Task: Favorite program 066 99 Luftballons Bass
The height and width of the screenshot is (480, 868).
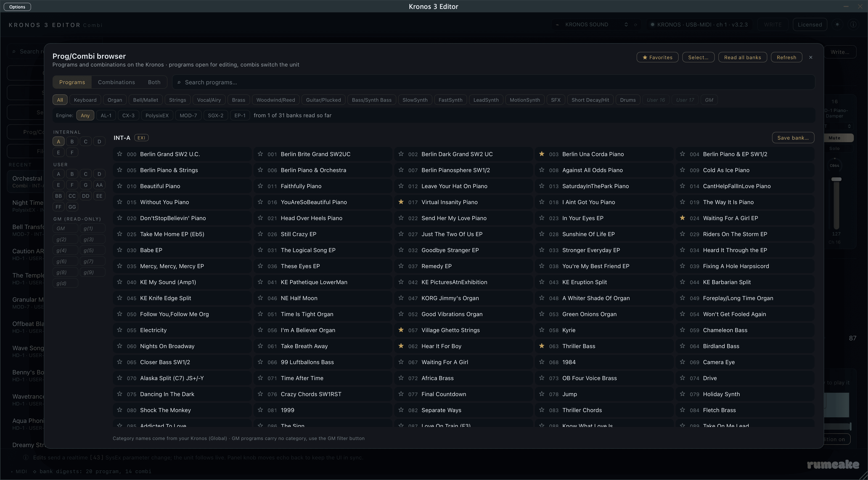Action: coord(260,362)
